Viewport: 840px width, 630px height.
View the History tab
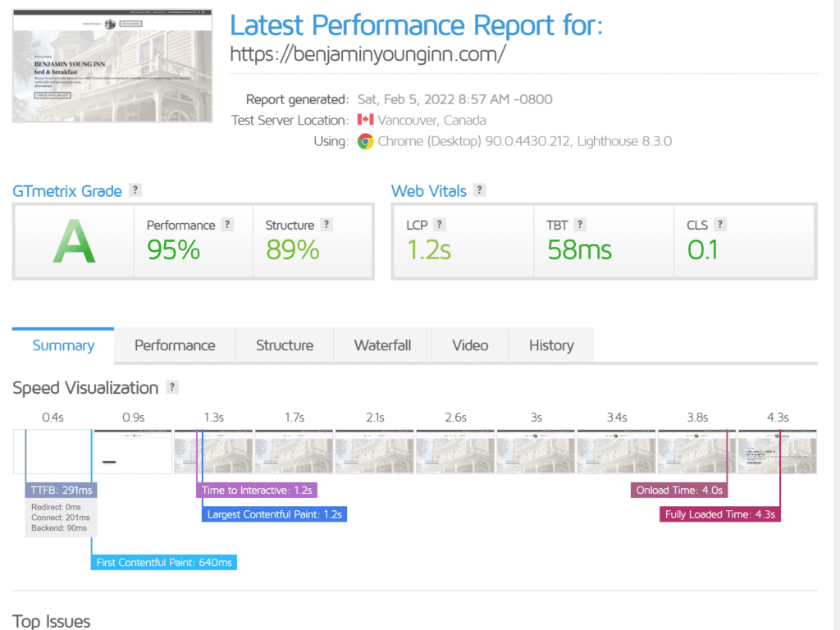550,345
